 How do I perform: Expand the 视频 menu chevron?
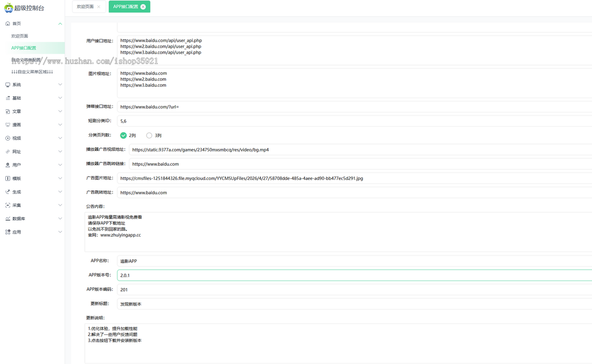(60, 138)
